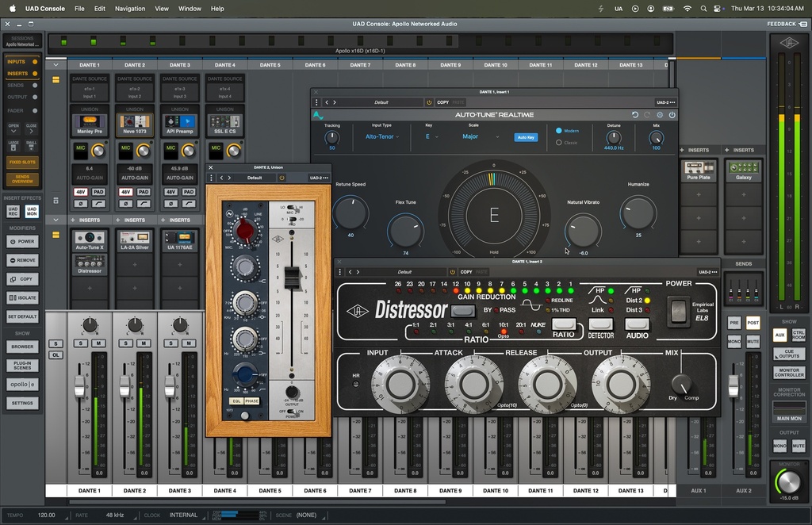Open the Input Type Alto-Tenor dropdown

[x=382, y=136]
